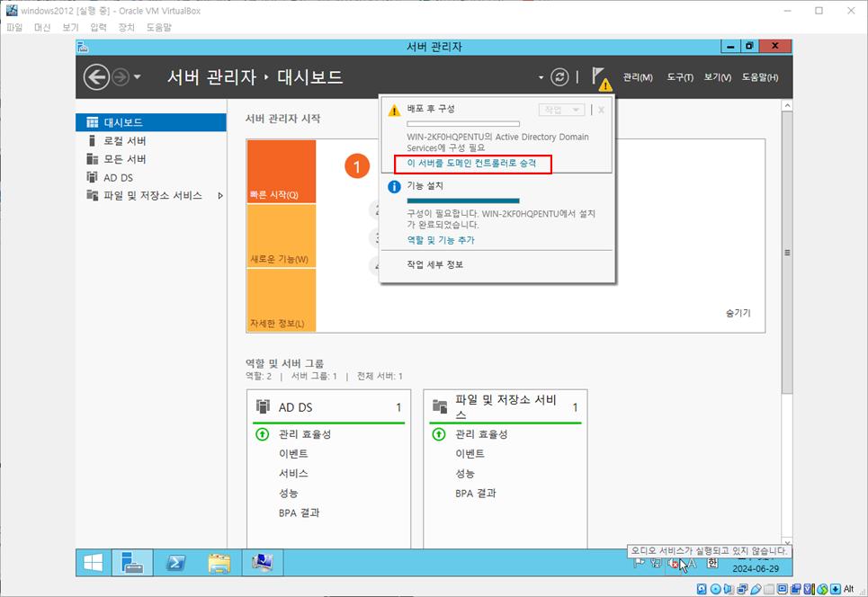
Task: Click the 파일 및 저장소 서비스 tile header
Action: point(506,407)
